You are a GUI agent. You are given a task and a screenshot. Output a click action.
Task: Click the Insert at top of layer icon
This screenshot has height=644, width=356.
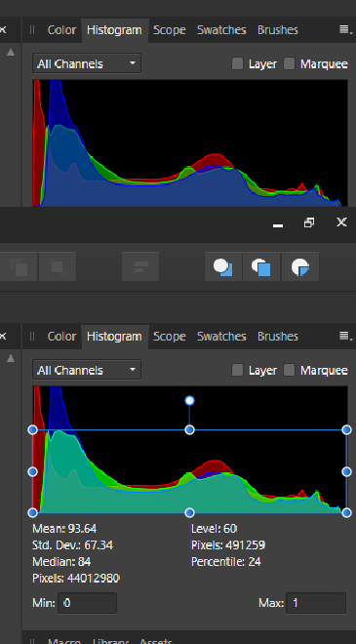pyautogui.click(x=261, y=267)
